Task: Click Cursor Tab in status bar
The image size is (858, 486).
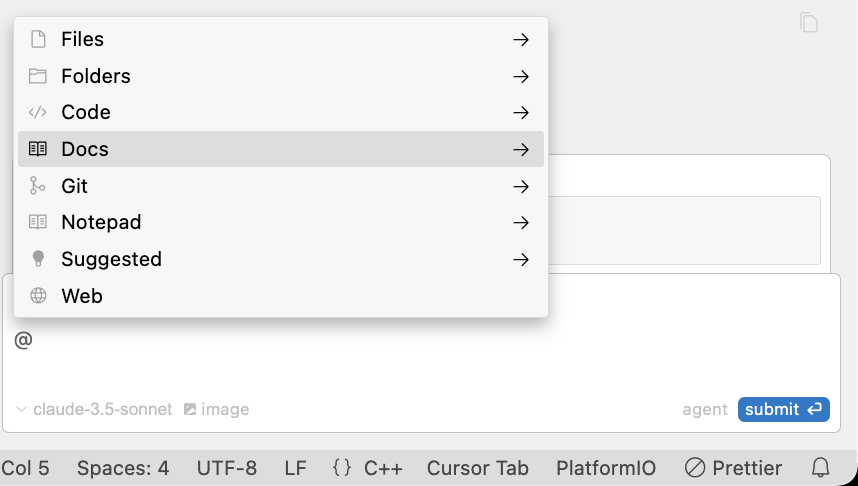Action: pyautogui.click(x=477, y=468)
